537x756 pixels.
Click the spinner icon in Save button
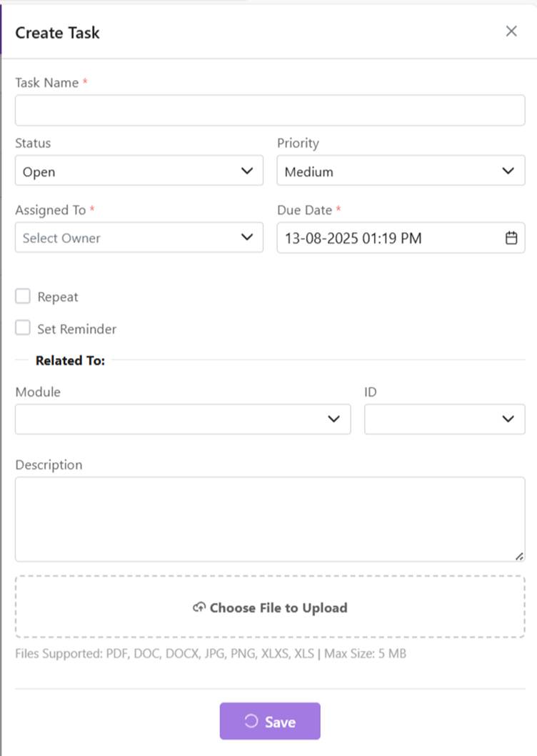tap(251, 722)
